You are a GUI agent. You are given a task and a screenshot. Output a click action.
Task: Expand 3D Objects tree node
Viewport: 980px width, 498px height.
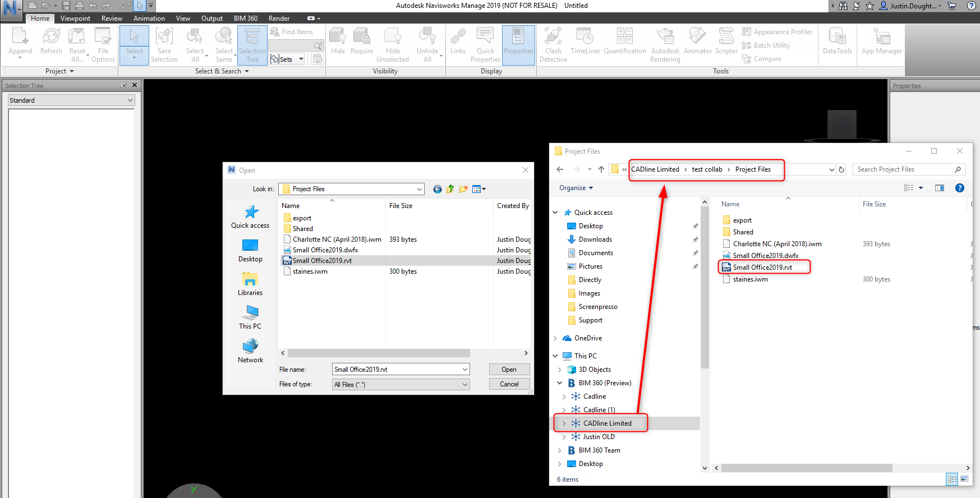[559, 370]
